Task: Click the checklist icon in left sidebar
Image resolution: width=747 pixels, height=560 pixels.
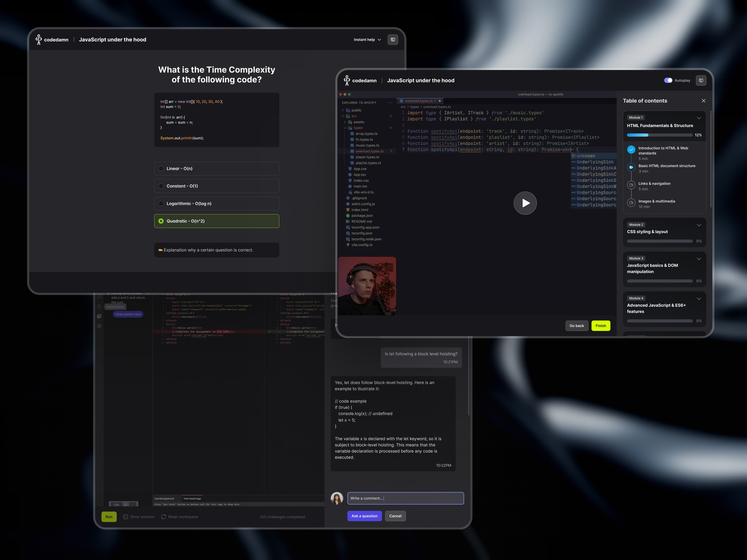Action: 99,316
